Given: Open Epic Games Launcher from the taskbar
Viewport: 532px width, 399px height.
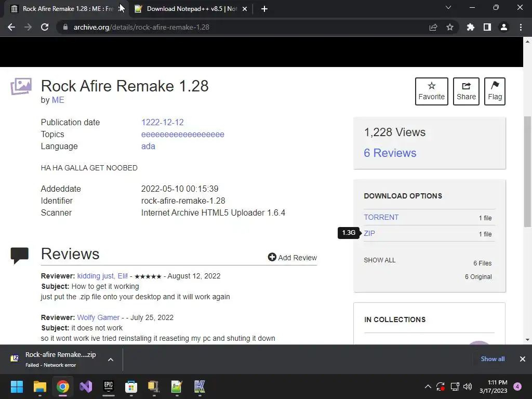Looking at the screenshot, I should tap(109, 387).
